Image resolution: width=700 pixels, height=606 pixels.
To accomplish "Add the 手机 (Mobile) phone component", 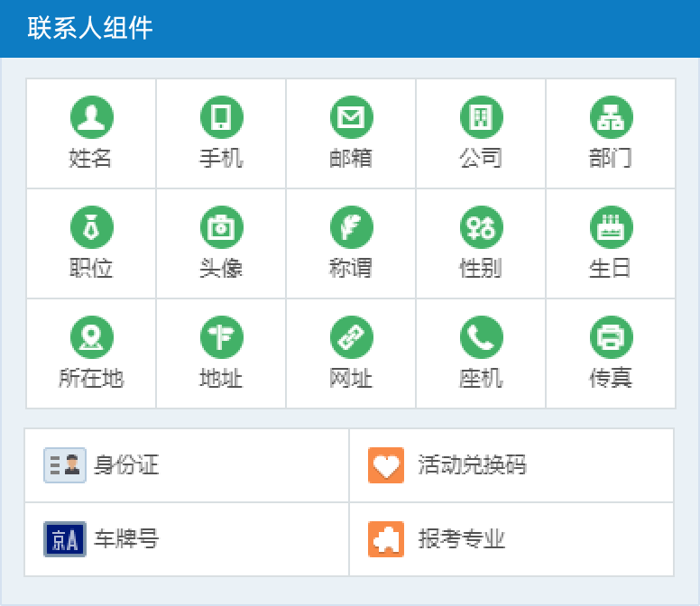I will [x=221, y=117].
